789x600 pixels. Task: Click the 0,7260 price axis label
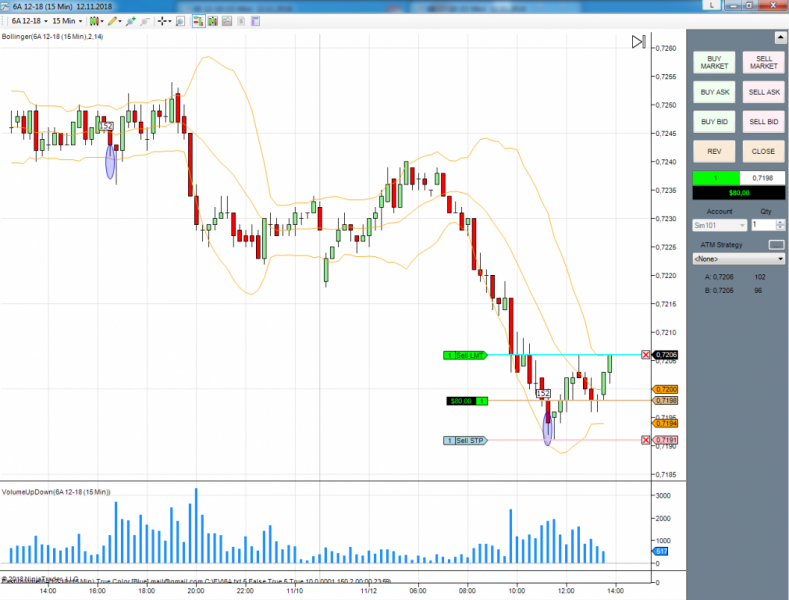pos(666,48)
